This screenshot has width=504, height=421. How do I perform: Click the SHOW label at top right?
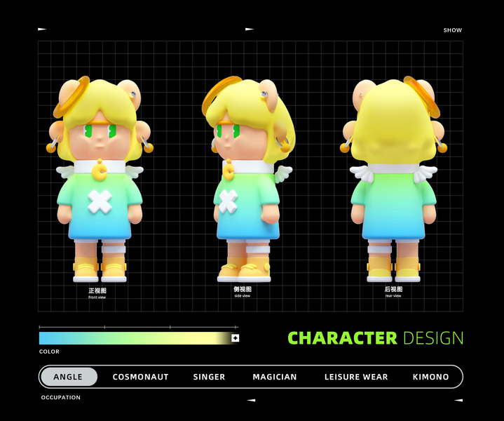[x=453, y=30]
